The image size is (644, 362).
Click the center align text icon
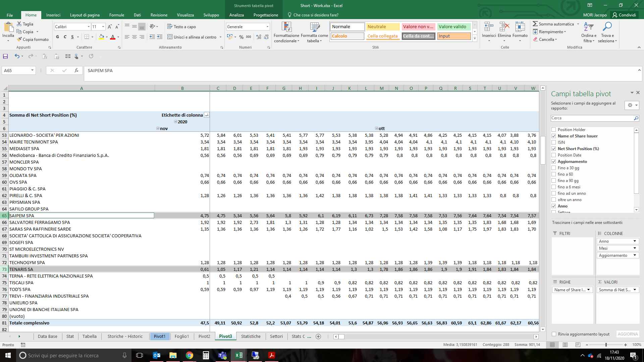(134, 37)
